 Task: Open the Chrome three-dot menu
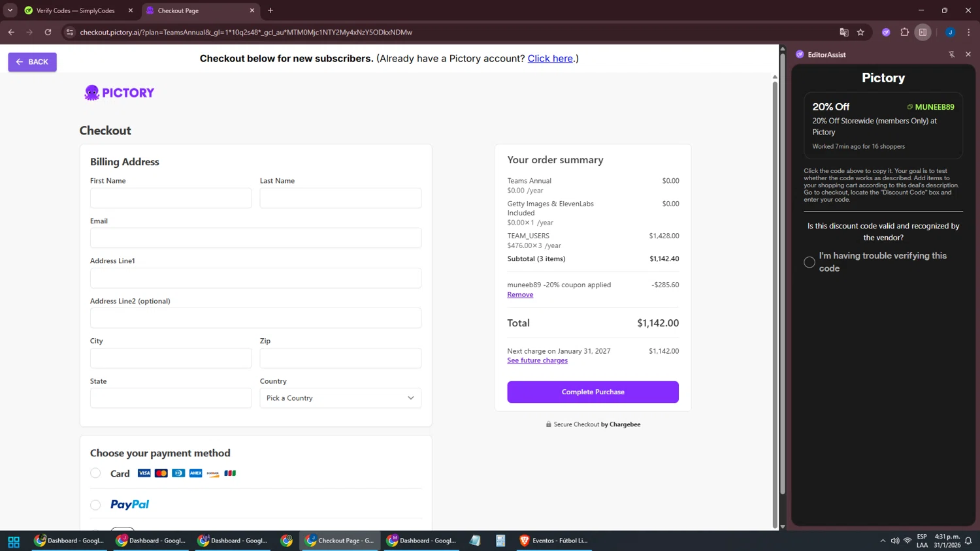pyautogui.click(x=968, y=32)
